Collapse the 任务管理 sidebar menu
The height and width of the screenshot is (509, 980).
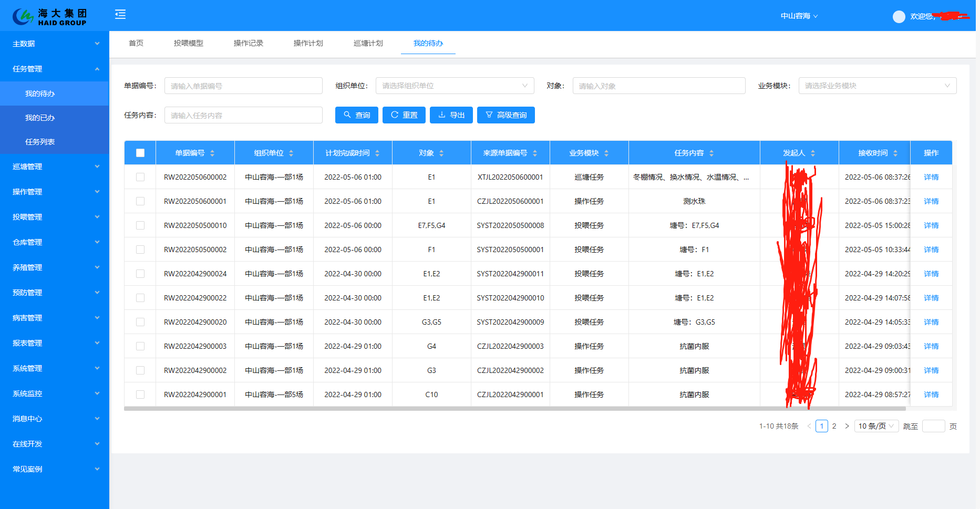(x=55, y=69)
